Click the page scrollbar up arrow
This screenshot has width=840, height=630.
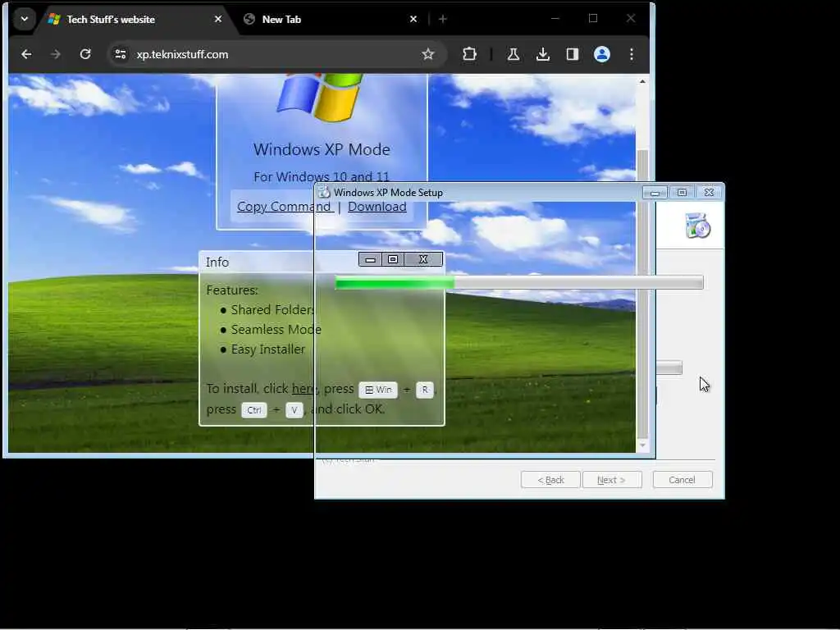coord(642,81)
